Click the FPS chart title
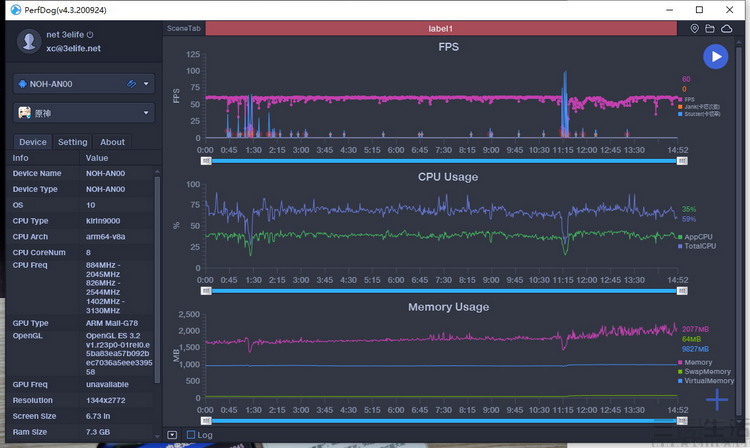 448,47
